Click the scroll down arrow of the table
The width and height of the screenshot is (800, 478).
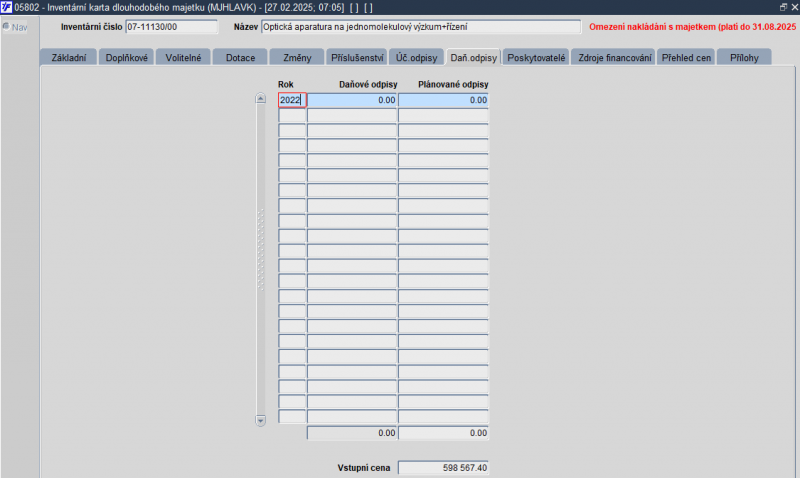point(261,420)
